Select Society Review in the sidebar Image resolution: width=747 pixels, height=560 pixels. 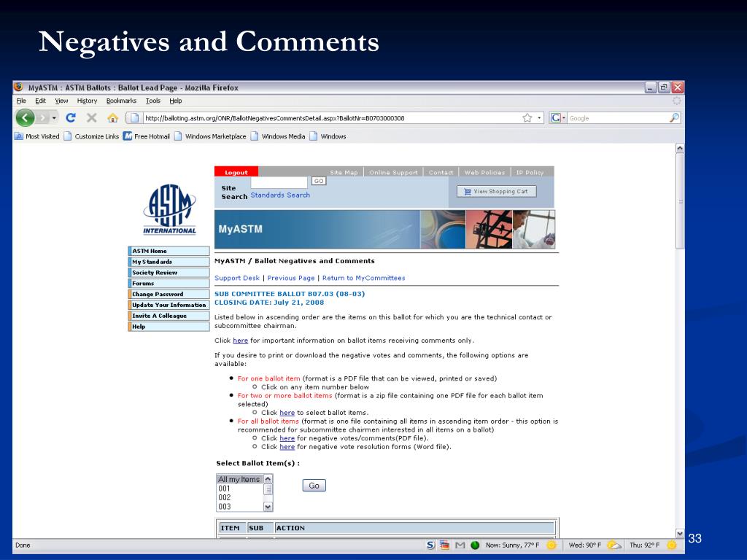(x=169, y=273)
